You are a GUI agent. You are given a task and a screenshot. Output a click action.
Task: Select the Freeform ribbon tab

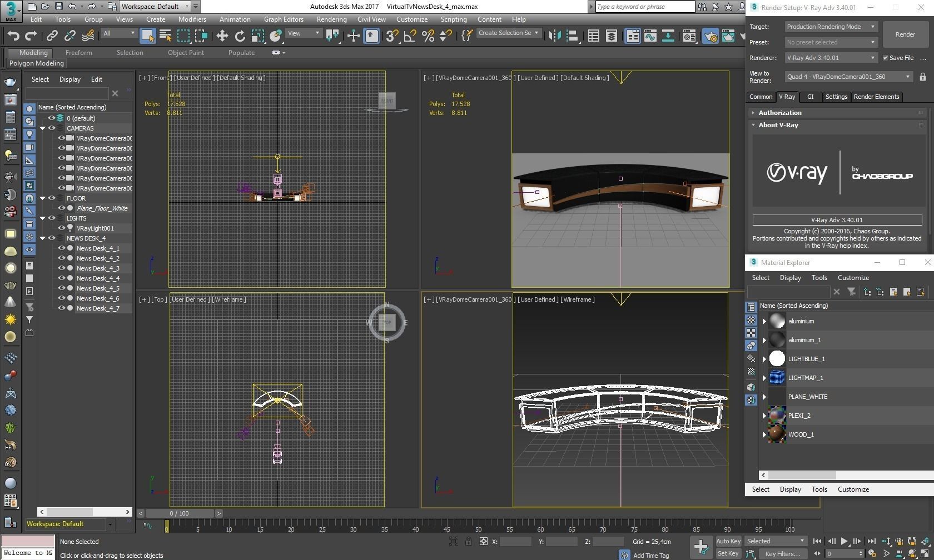(x=79, y=53)
